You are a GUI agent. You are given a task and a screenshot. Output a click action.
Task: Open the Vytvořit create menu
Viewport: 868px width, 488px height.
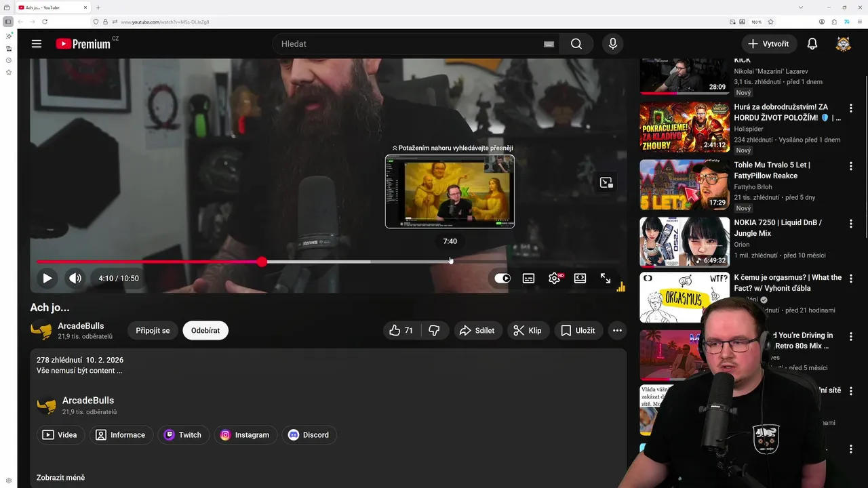[x=769, y=44]
